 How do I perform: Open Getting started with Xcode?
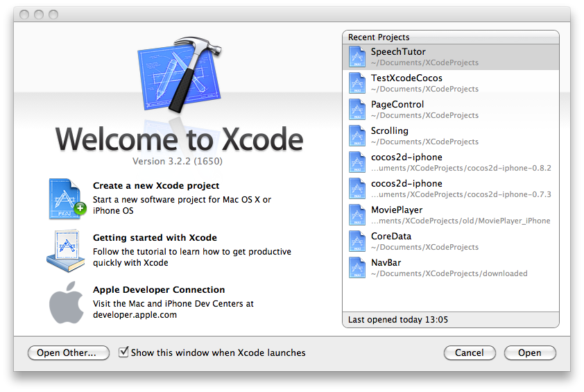[155, 238]
